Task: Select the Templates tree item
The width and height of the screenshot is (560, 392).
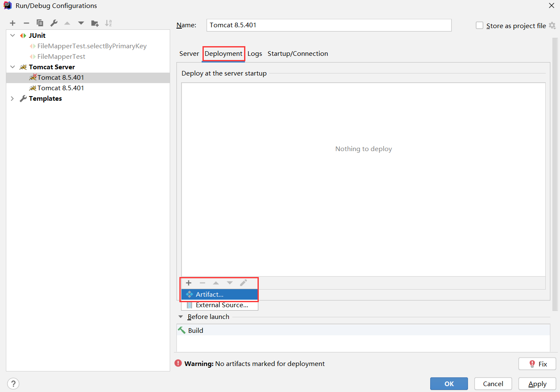Action: [45, 99]
